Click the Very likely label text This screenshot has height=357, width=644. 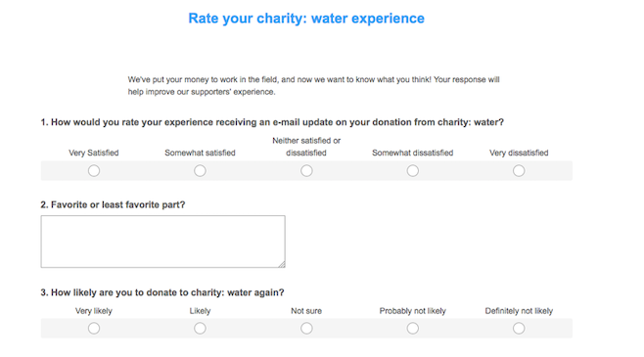(94, 311)
